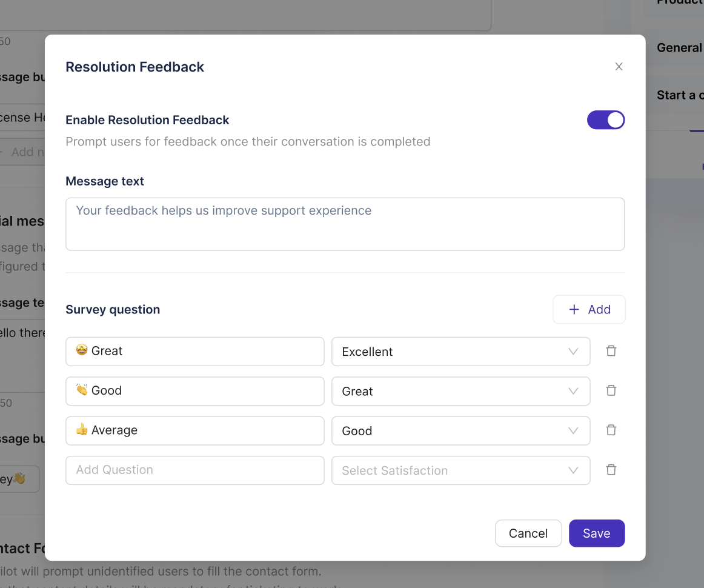Click the plus icon beside Add
The height and width of the screenshot is (588, 704).
(x=574, y=310)
